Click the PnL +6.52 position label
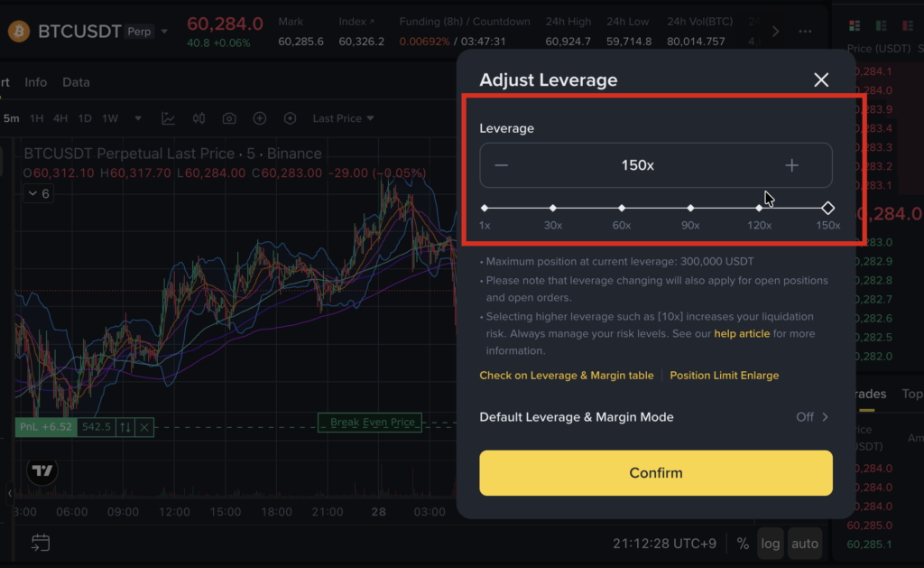Screen dimensions: 924x568 (x=46, y=426)
